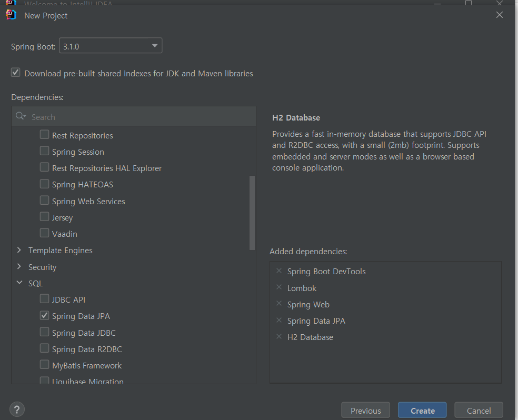Enable Spring Web Services dependency

click(44, 201)
